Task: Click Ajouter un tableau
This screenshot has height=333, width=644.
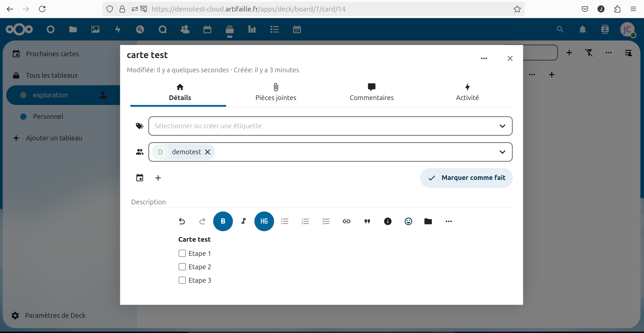Action: click(x=54, y=138)
